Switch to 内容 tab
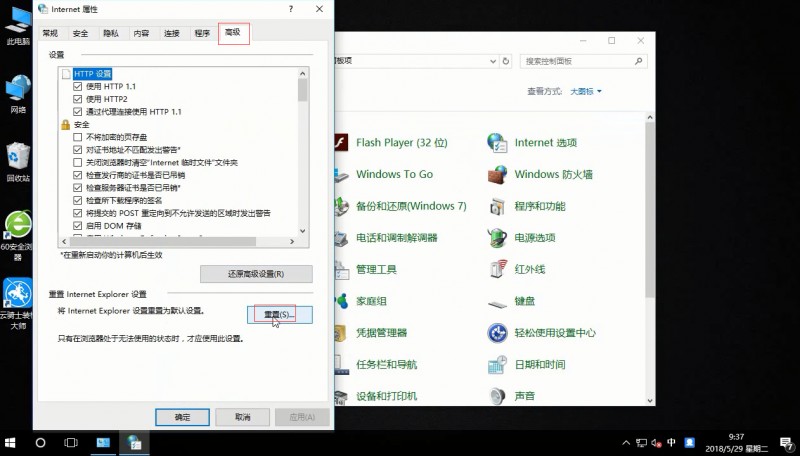The width and height of the screenshot is (800, 456). coord(141,33)
